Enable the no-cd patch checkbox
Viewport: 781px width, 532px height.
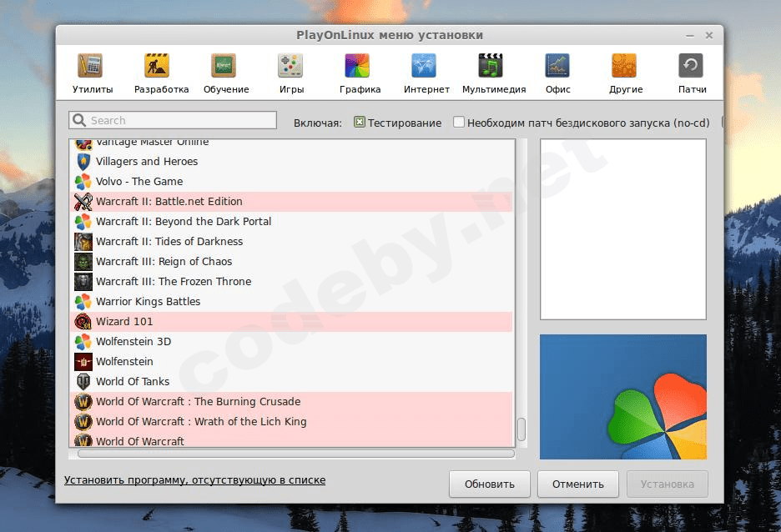point(459,122)
